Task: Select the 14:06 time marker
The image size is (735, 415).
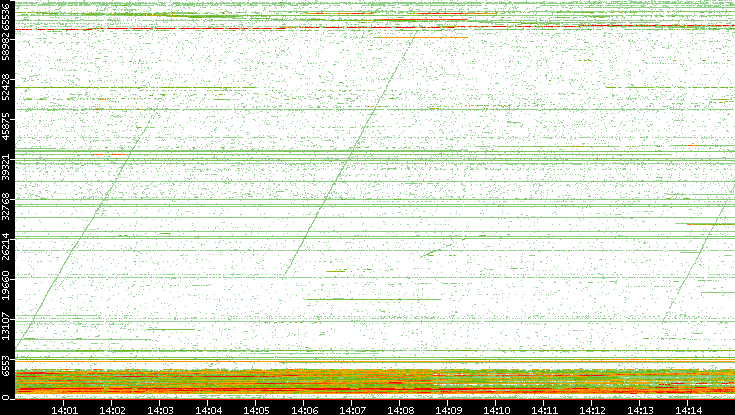Action: click(304, 408)
